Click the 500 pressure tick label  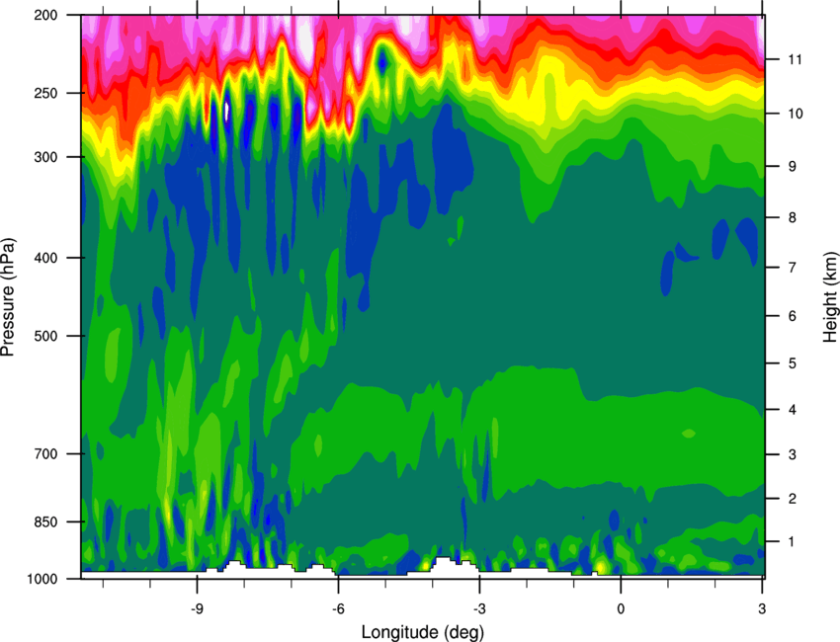45,336
